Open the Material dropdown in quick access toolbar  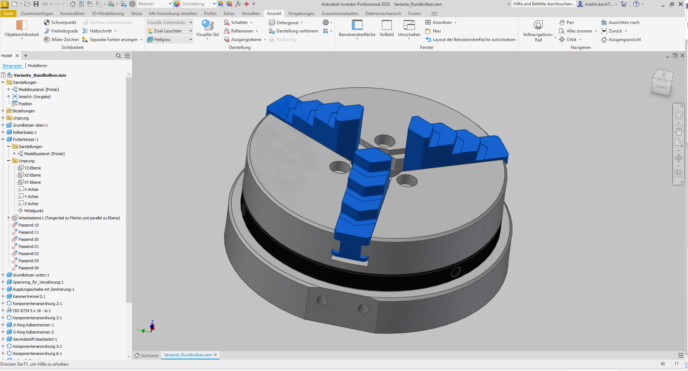point(154,4)
